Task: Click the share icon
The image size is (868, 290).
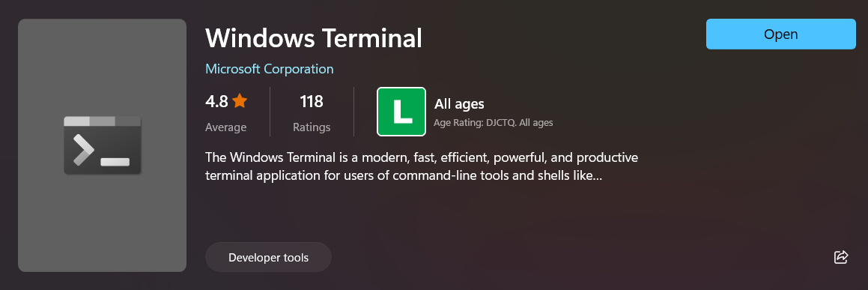Action: click(x=841, y=257)
